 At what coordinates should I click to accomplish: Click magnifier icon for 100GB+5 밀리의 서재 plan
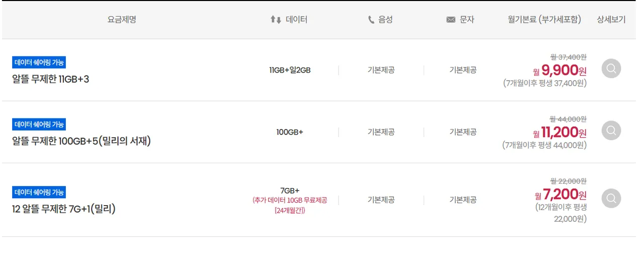611,131
